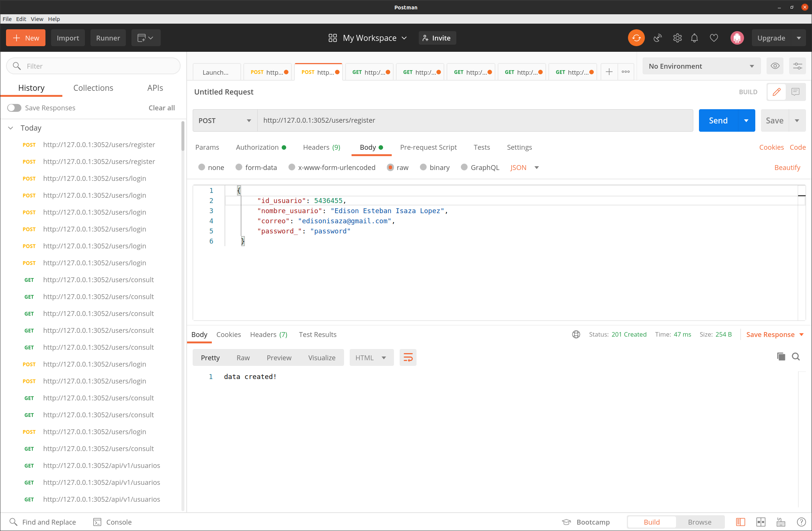Viewport: 812px width, 531px height.
Task: Open the File menu
Action: [7, 19]
